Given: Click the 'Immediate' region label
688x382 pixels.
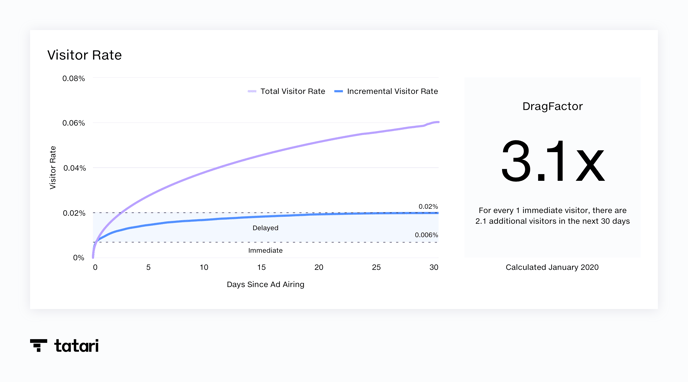Looking at the screenshot, I should (x=265, y=250).
